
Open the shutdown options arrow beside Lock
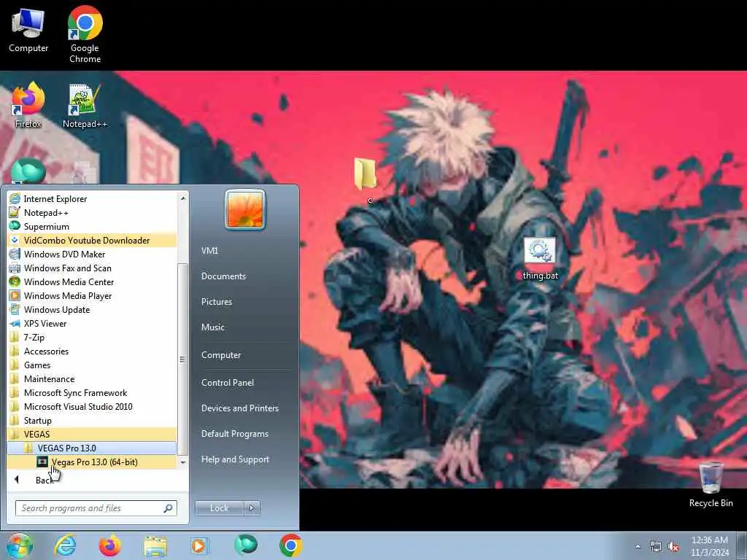[252, 508]
